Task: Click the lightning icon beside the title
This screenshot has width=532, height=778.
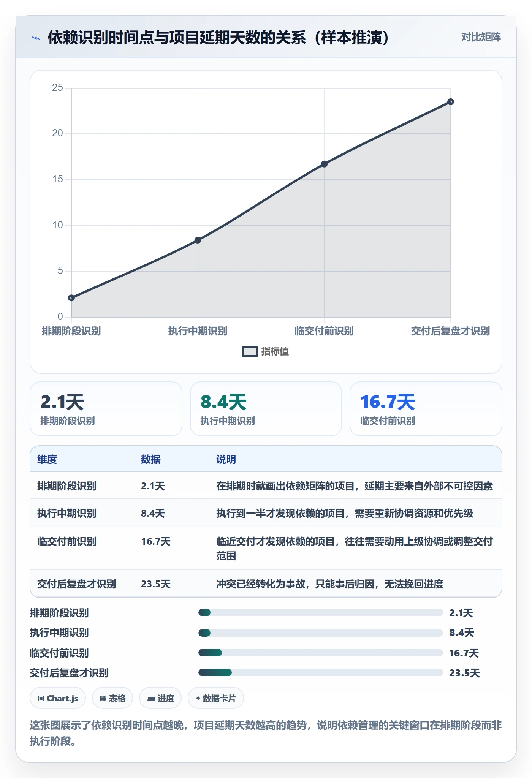Action: [x=36, y=38]
